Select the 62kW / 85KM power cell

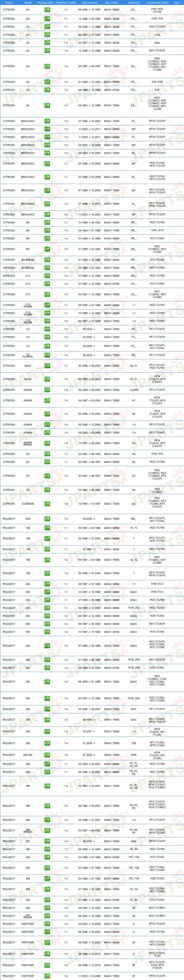point(112,82)
